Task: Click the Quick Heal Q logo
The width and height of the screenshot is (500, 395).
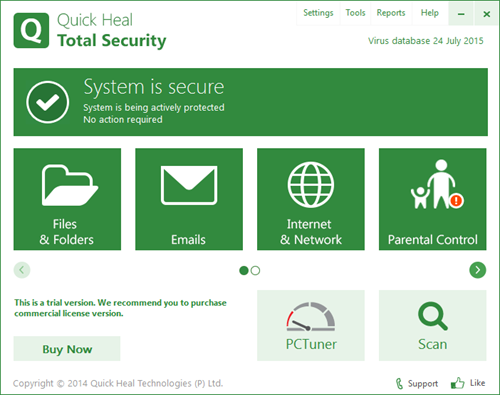Action: (31, 30)
